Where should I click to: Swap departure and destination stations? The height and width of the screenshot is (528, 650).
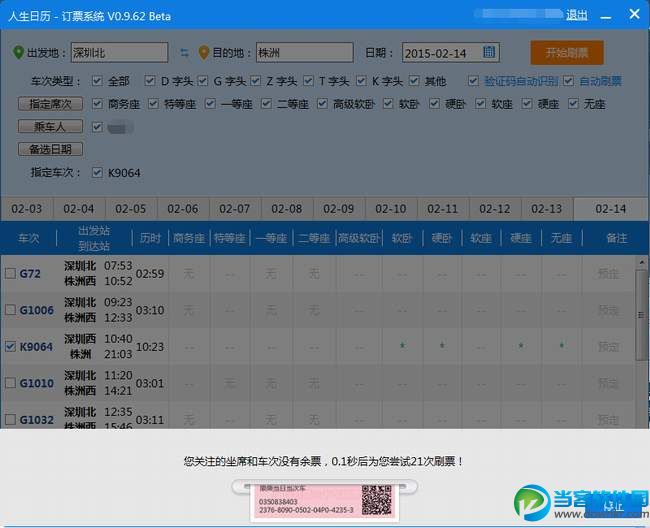click(184, 53)
